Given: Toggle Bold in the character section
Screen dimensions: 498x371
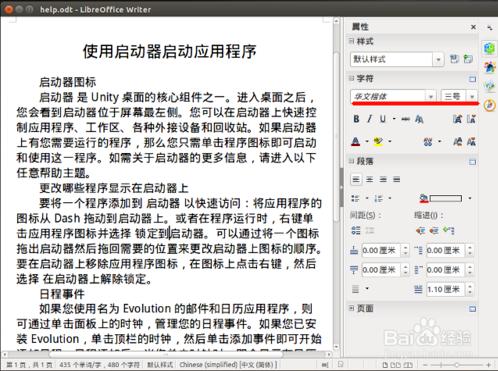Looking at the screenshot, I should pyautogui.click(x=356, y=119).
